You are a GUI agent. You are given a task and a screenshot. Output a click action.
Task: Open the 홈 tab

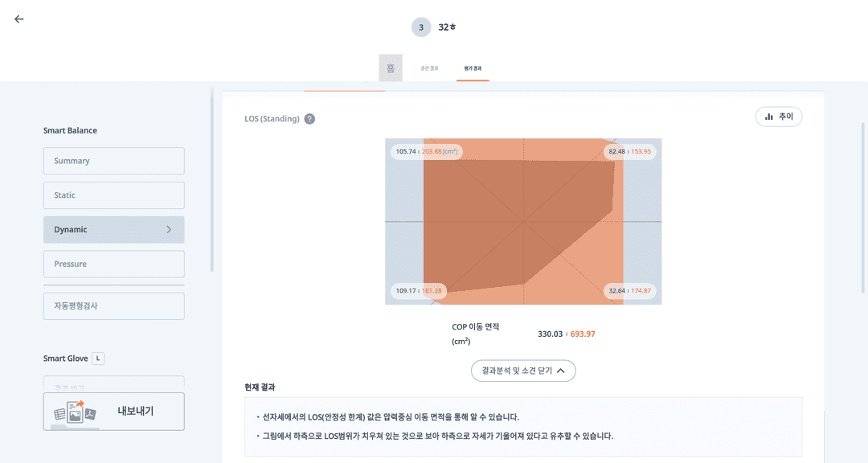391,68
